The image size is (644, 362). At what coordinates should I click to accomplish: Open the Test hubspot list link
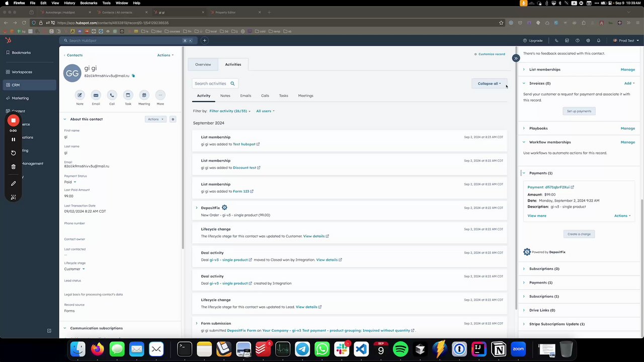point(244,144)
